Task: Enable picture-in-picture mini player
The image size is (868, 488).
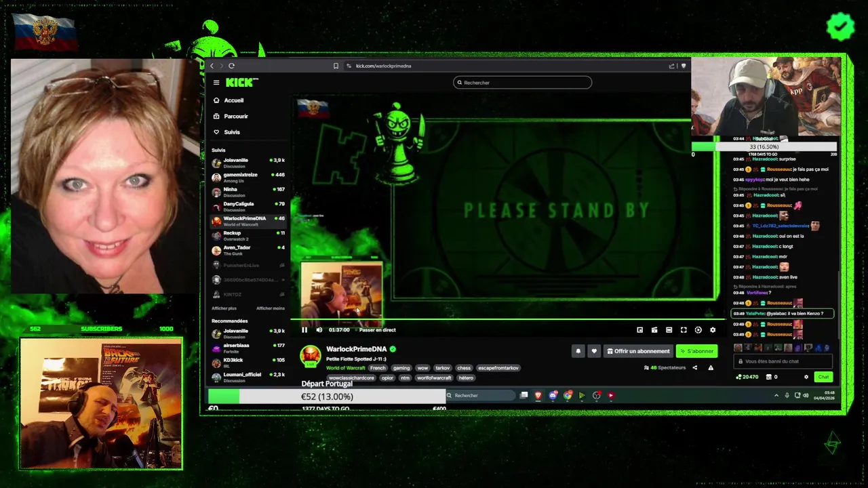Action: tap(639, 330)
